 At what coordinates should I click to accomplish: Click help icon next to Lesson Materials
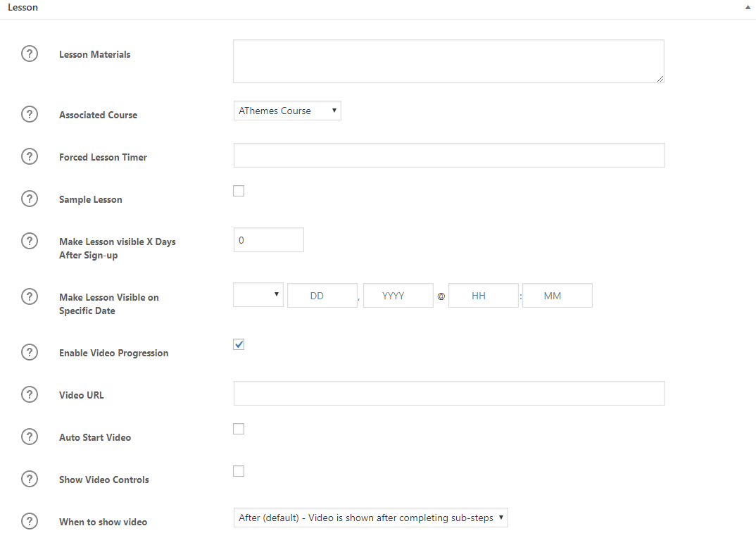tap(29, 54)
